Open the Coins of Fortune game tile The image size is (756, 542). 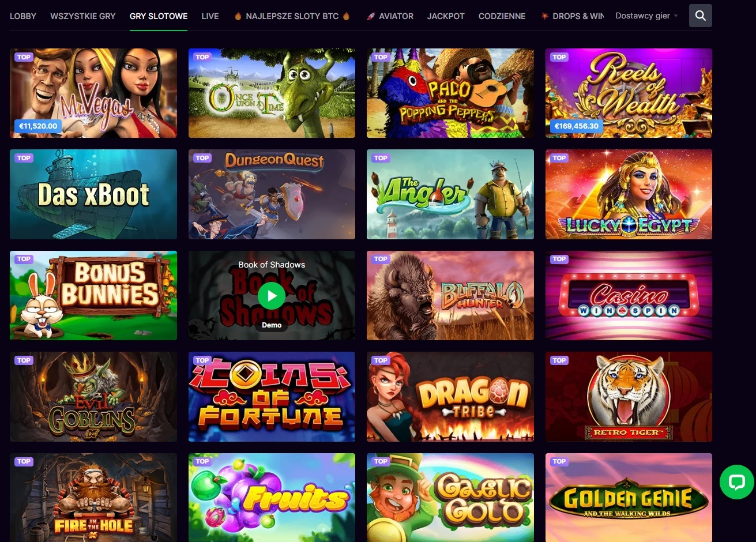pos(272,397)
